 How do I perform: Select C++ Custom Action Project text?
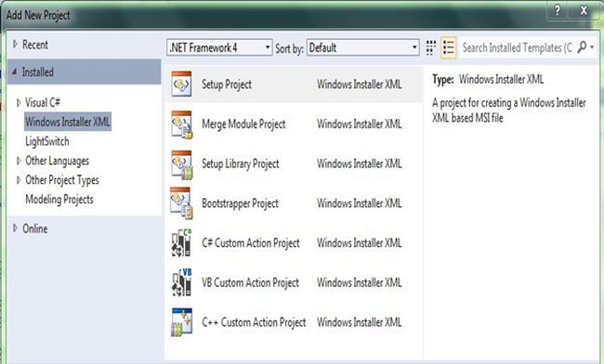254,322
